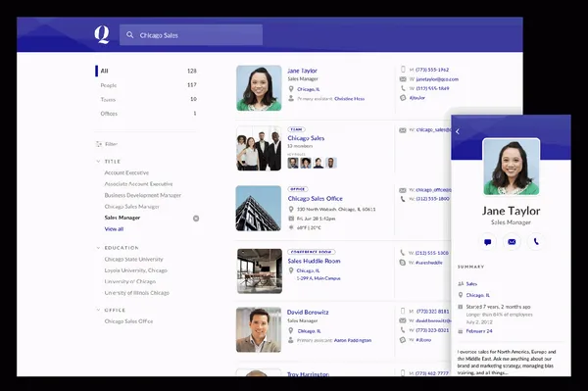Click the Q logo in the header
The width and height of the screenshot is (588, 391).
coord(102,35)
